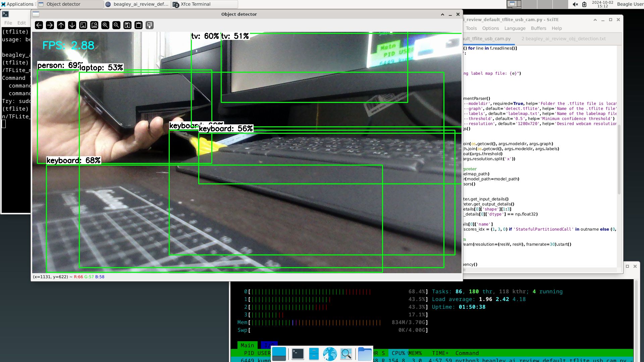Image resolution: width=644 pixels, height=362 pixels.
Task: Open the Applications menu in top panel
Action: [18, 4]
